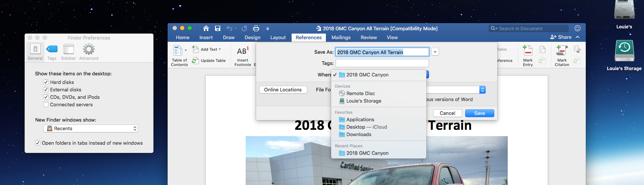
Task: Switch to the View ribbon tab
Action: point(392,37)
